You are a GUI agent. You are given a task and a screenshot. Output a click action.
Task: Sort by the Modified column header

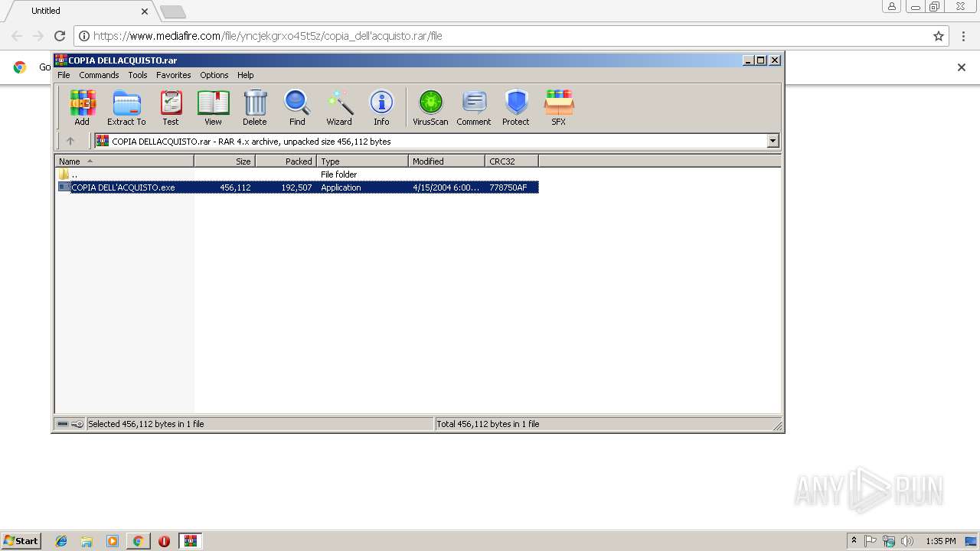[446, 161]
